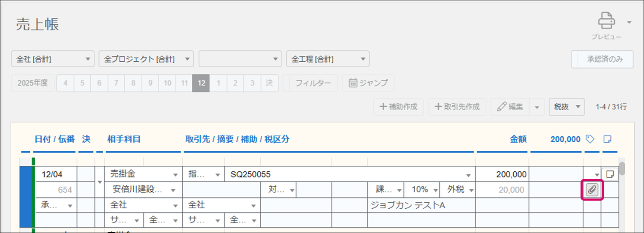Open the calendar Jump button

coord(368,83)
